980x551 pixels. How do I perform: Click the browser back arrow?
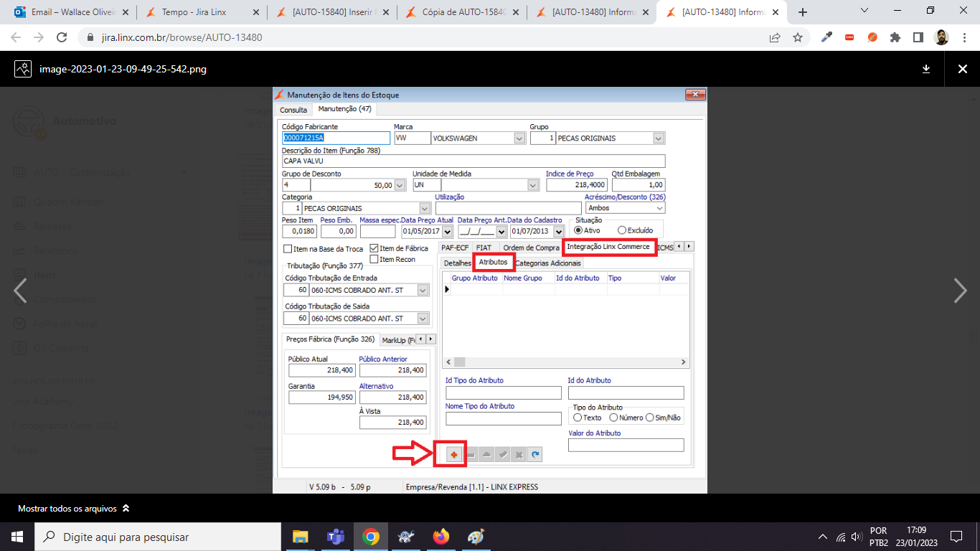pyautogui.click(x=16, y=37)
